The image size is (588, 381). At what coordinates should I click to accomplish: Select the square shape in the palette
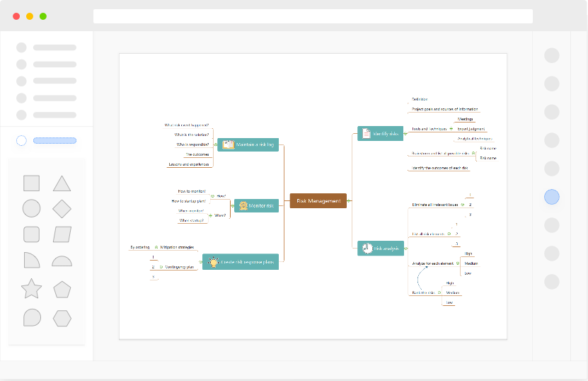point(31,183)
